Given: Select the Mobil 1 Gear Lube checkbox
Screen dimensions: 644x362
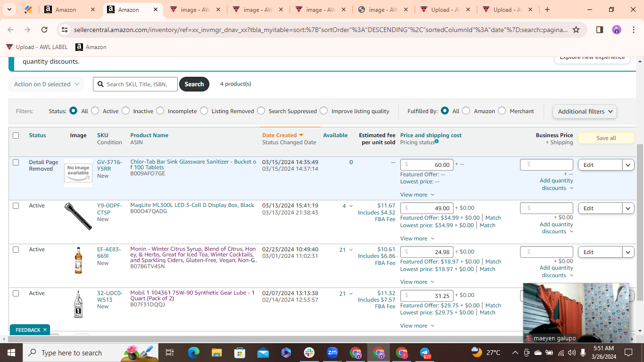Looking at the screenshot, I should coord(16,293).
